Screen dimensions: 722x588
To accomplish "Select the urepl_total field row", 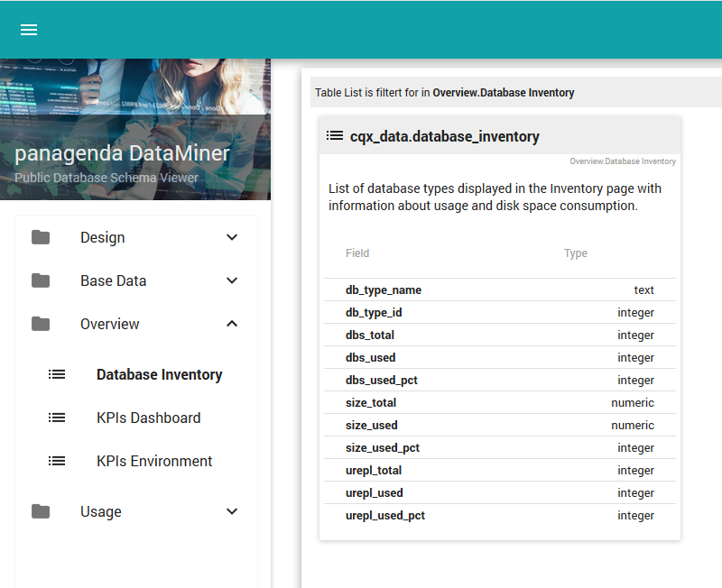I will pos(500,470).
